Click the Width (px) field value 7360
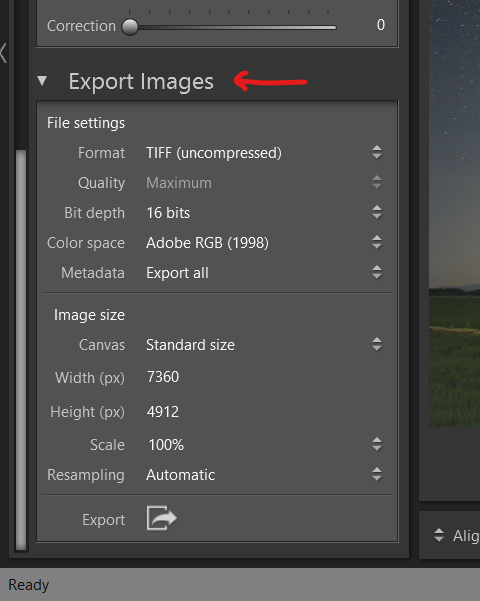 163,377
